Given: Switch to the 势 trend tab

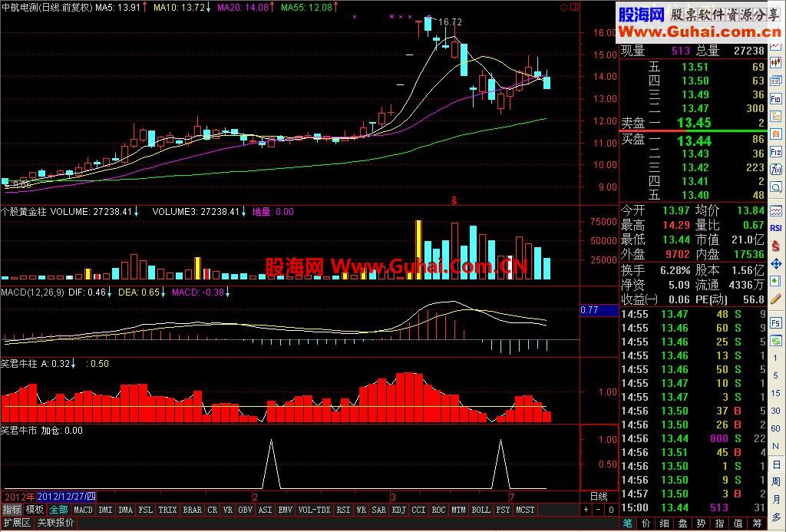Looking at the screenshot, I should [701, 524].
